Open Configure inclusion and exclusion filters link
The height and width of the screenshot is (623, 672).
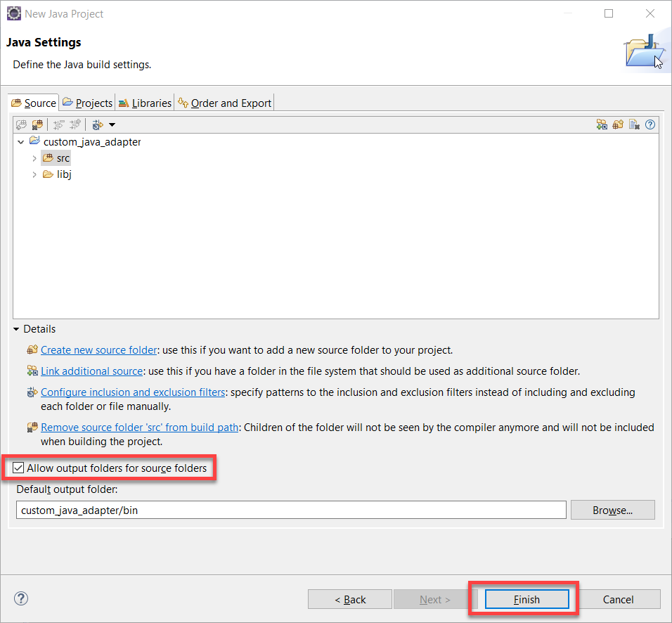click(x=133, y=392)
